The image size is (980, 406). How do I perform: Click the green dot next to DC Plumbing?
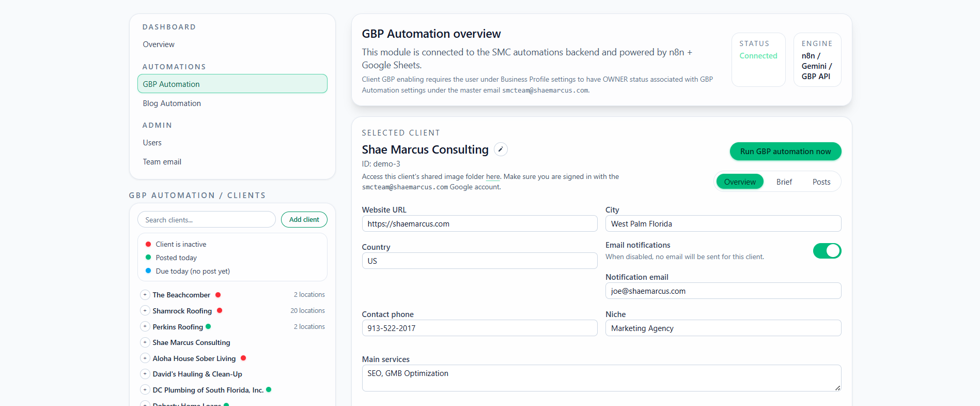269,389
